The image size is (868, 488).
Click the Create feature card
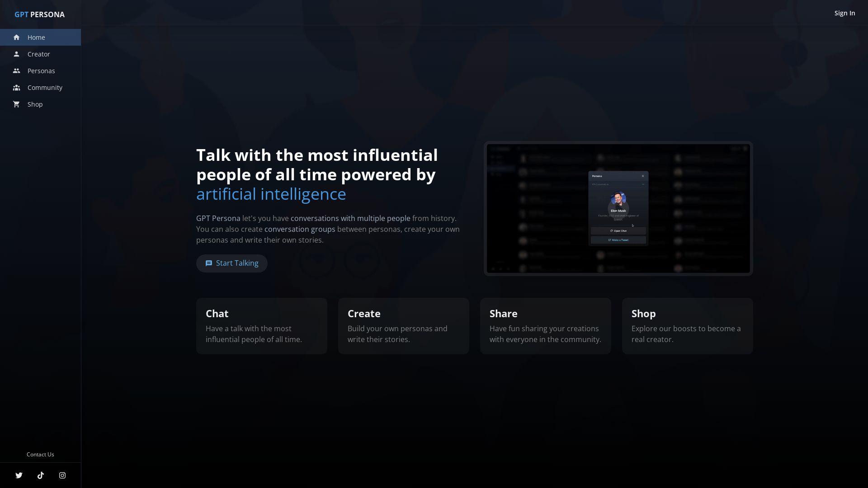pos(403,325)
